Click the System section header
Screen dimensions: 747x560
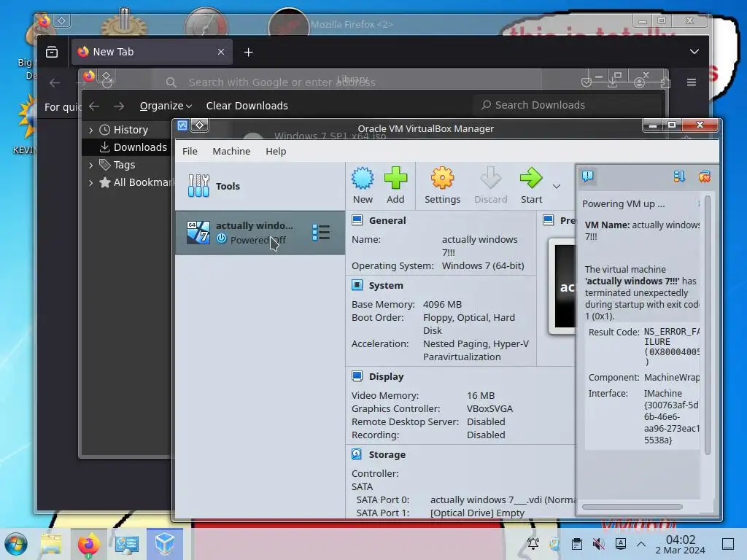click(386, 285)
